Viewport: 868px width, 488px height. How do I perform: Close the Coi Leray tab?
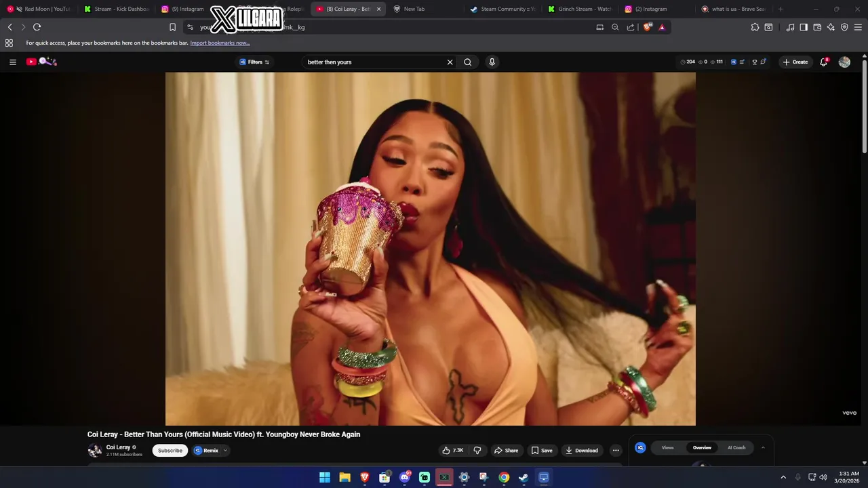click(x=378, y=9)
